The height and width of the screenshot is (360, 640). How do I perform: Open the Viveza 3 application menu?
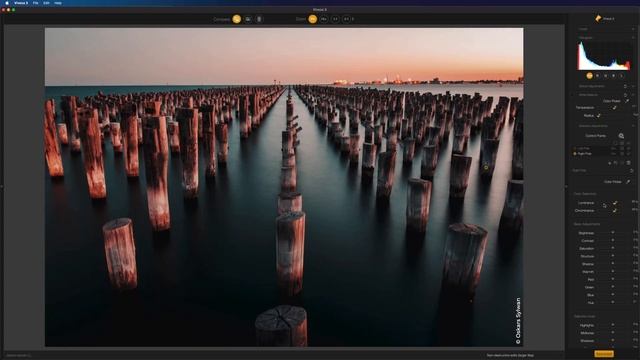pyautogui.click(x=21, y=3)
